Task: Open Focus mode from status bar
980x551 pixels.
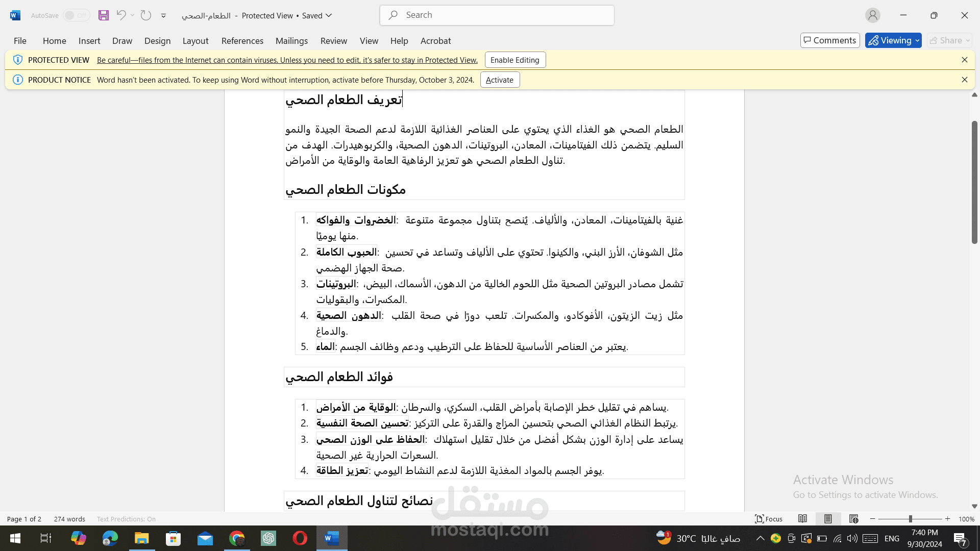Action: pyautogui.click(x=769, y=519)
